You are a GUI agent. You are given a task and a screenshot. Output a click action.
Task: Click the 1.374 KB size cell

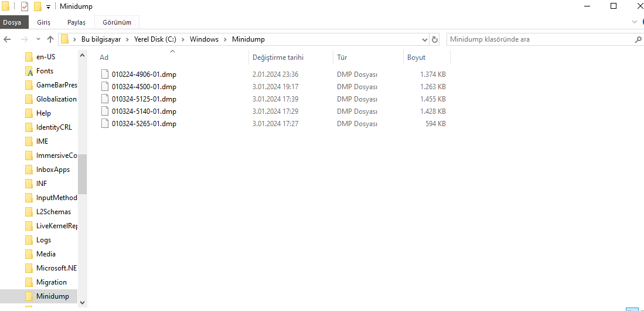coord(433,75)
